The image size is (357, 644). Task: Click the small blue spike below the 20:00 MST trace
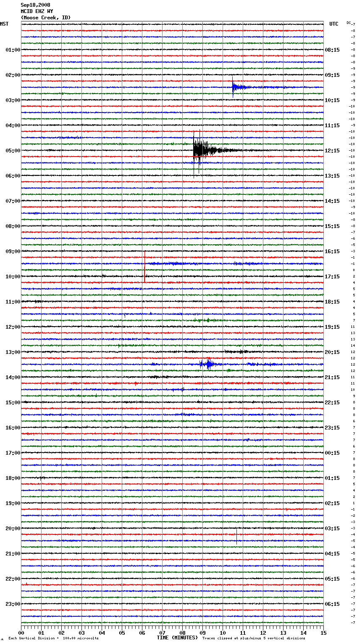[x=236, y=536]
